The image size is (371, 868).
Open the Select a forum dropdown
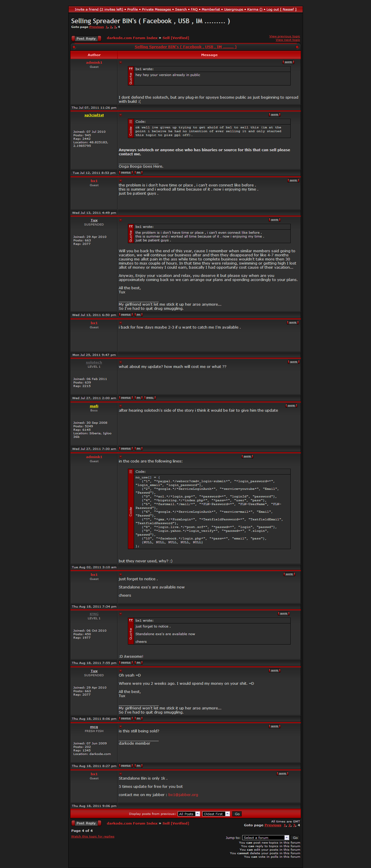(x=265, y=837)
